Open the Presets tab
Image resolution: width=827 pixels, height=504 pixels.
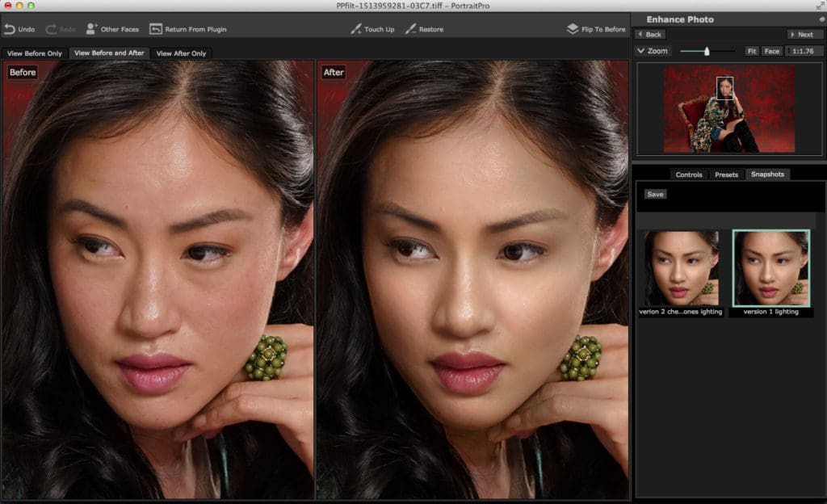(x=726, y=174)
